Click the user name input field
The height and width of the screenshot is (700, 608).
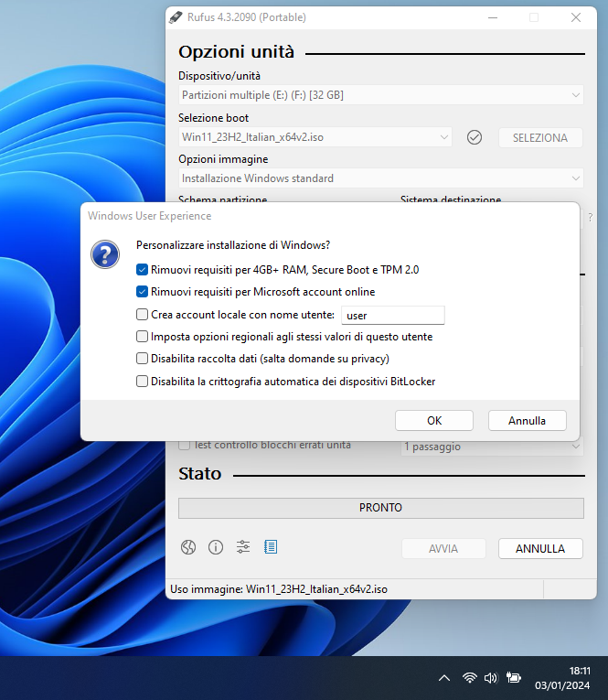393,315
